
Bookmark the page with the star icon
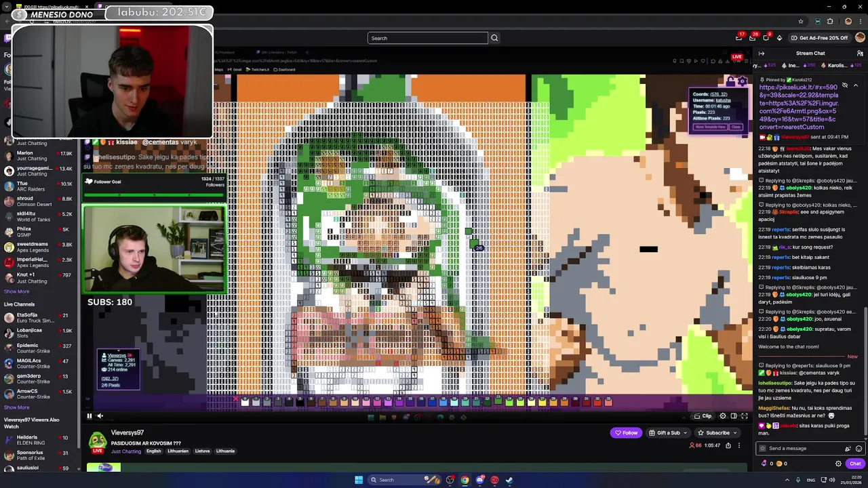pos(801,21)
